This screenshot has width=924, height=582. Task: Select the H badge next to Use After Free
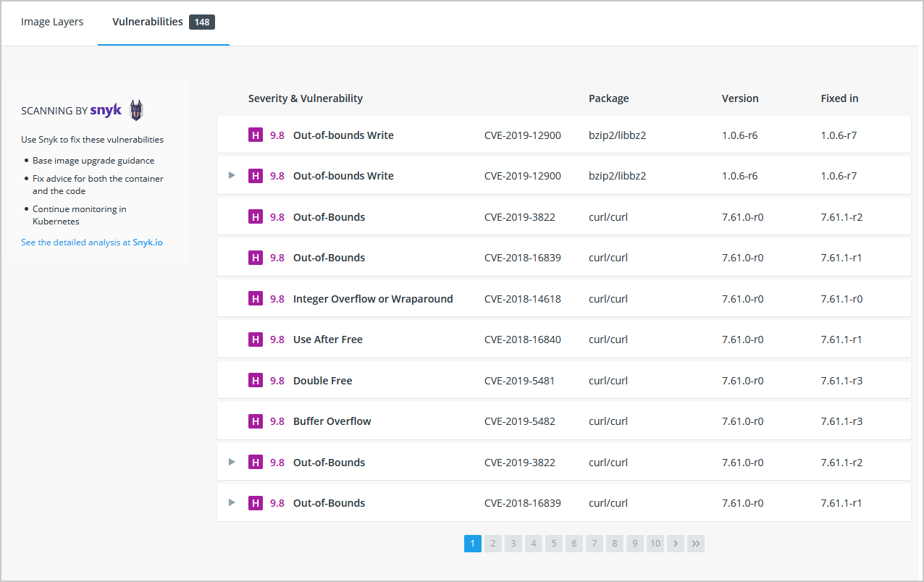coord(256,339)
